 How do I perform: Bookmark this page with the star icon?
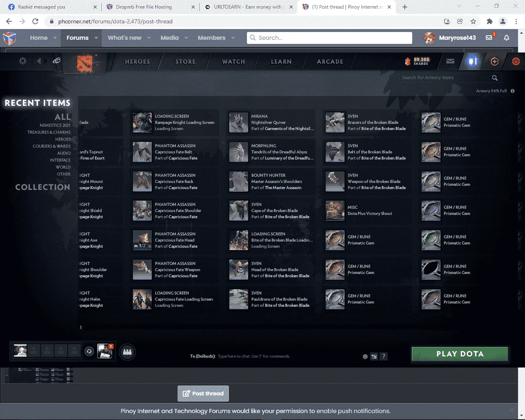tap(473, 21)
